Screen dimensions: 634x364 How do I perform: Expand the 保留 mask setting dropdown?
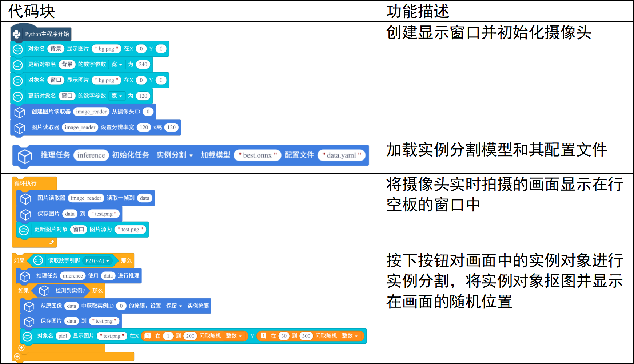(x=174, y=306)
